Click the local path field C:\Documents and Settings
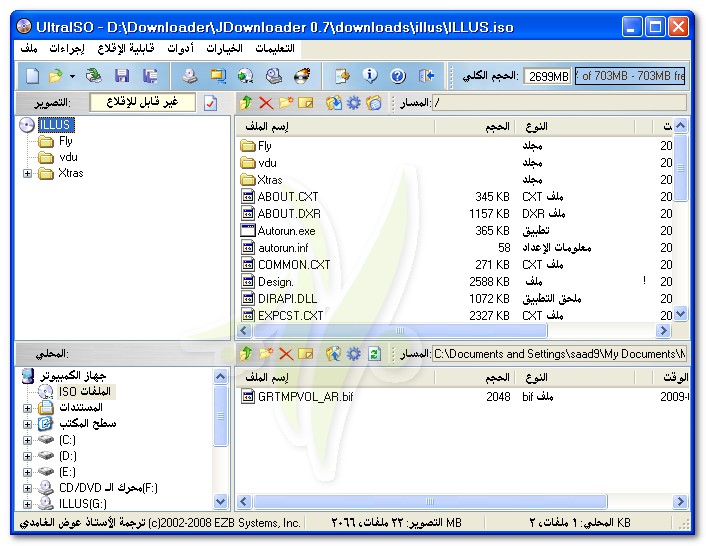Screen dimensions: 706x546 pyautogui.click(x=559, y=354)
